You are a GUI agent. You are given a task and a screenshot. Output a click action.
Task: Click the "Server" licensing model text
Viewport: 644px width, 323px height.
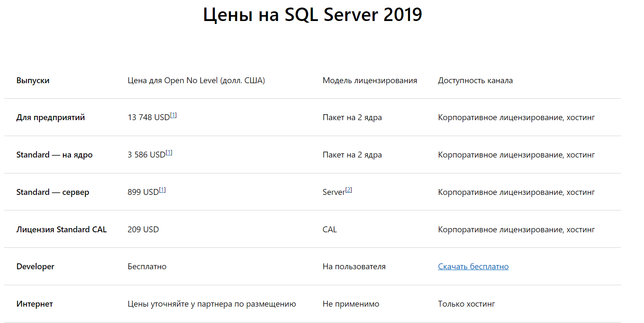click(334, 192)
